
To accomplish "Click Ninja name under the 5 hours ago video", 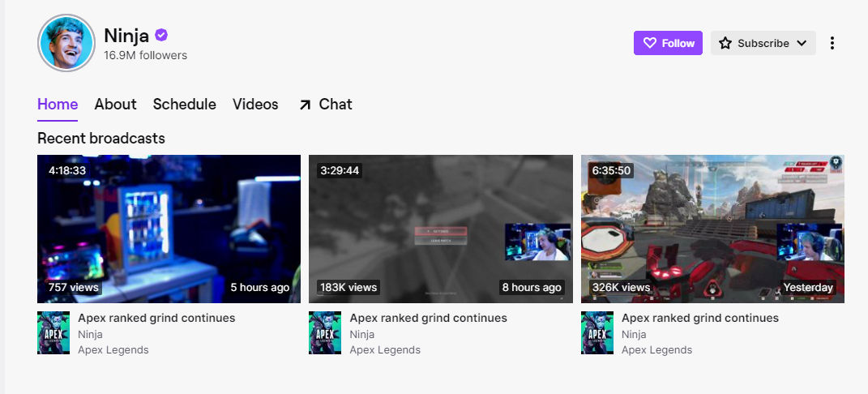I will click(x=90, y=334).
